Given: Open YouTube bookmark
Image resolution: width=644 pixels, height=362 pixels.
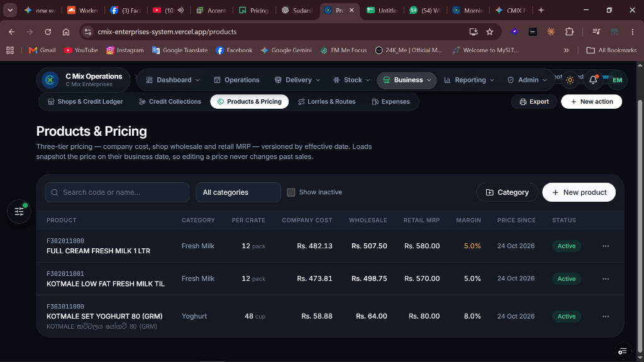Looking at the screenshot, I should [x=81, y=50].
